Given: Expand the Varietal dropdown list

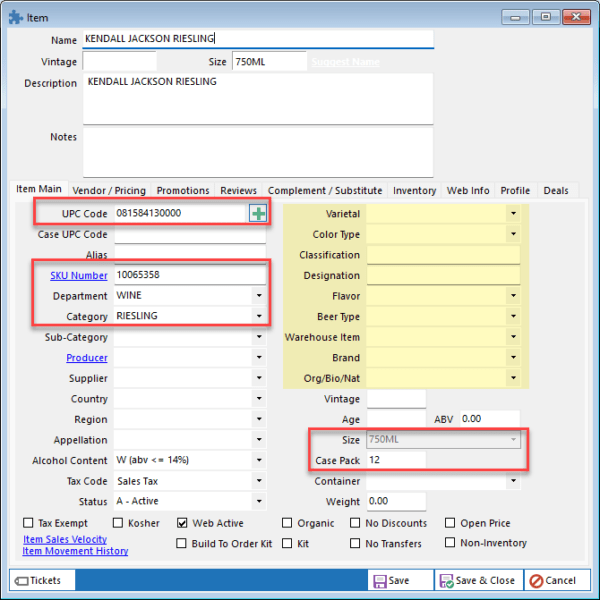Looking at the screenshot, I should point(513,213).
